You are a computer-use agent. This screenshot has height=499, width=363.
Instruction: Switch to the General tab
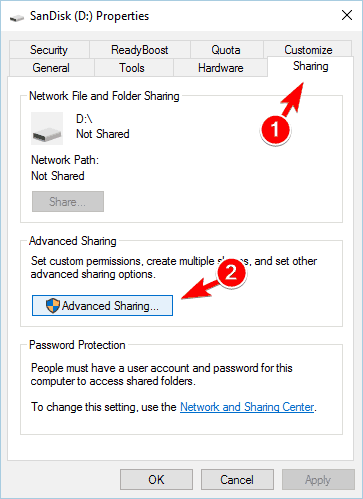(x=51, y=68)
